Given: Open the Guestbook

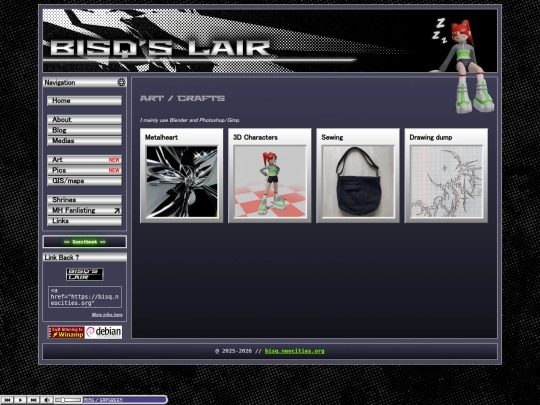Looking at the screenshot, I should pyautogui.click(x=85, y=242).
